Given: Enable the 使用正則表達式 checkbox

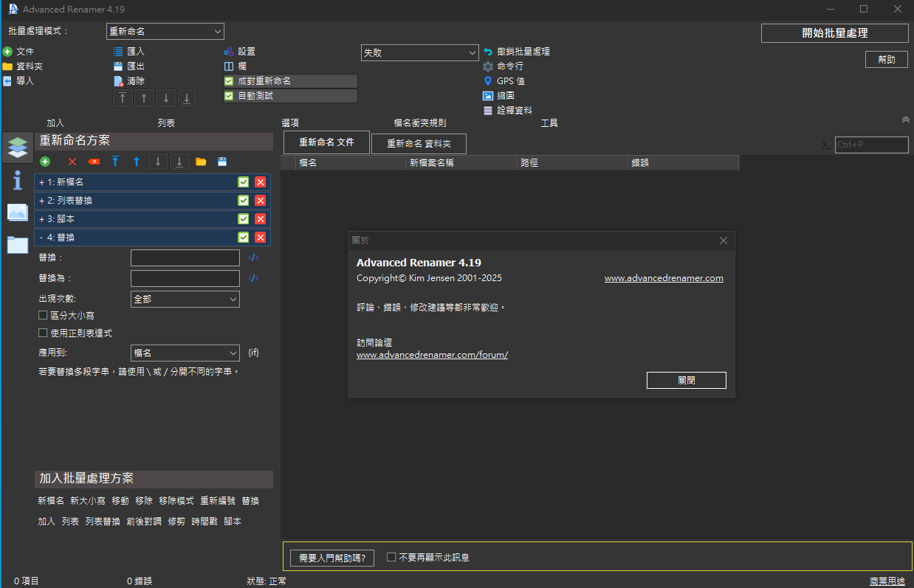Looking at the screenshot, I should click(x=43, y=333).
